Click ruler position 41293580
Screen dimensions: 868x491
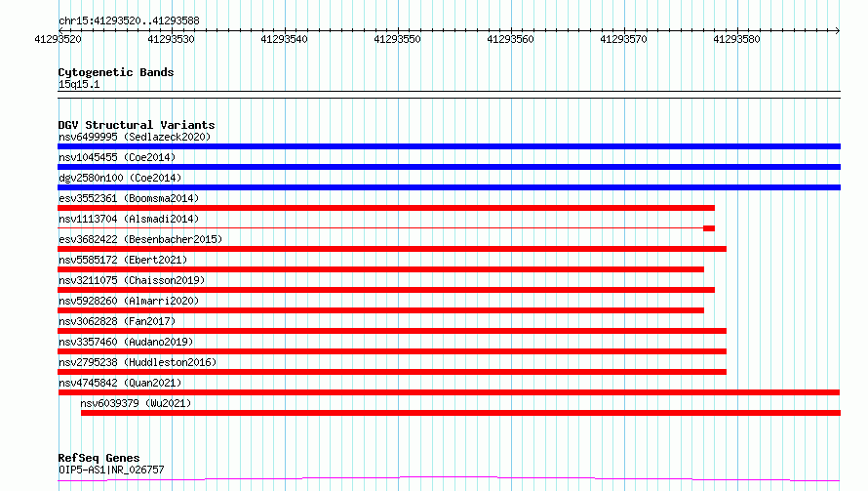tap(736, 39)
